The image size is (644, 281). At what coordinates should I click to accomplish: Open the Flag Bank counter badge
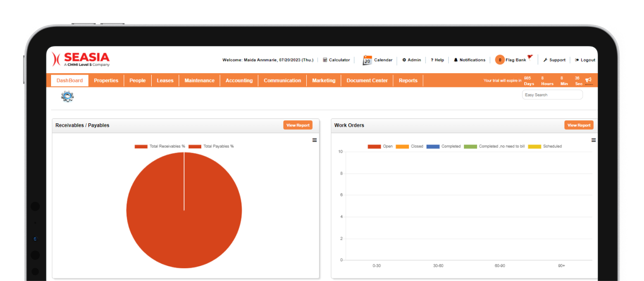500,60
